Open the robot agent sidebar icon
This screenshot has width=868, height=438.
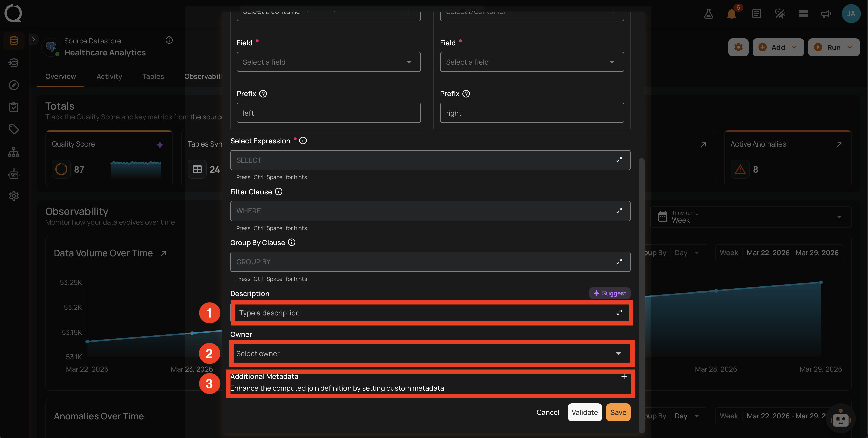coord(14,174)
